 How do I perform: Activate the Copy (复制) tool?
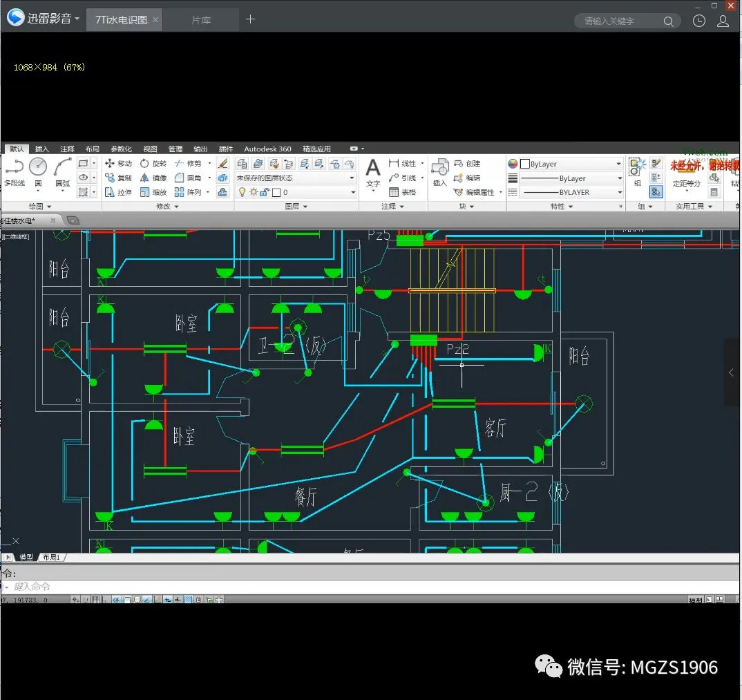click(x=118, y=178)
